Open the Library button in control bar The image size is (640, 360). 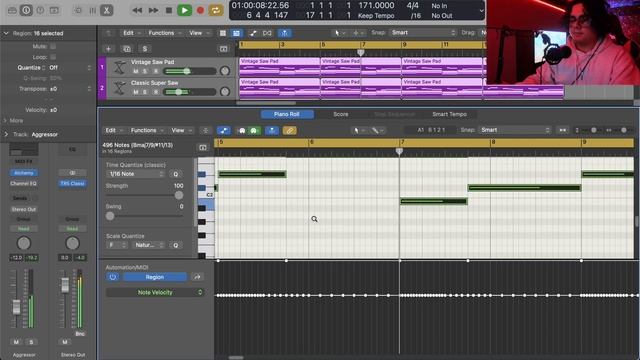pyautogui.click(x=12, y=10)
